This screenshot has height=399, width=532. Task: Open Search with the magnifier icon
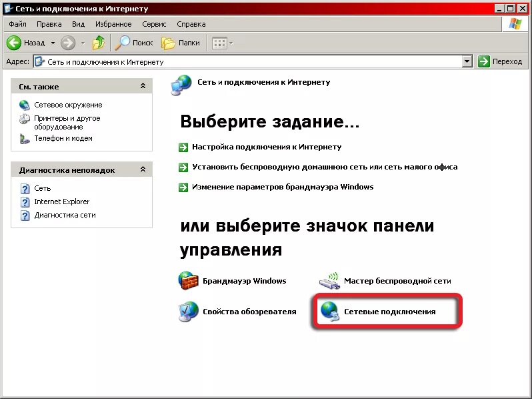coord(122,43)
